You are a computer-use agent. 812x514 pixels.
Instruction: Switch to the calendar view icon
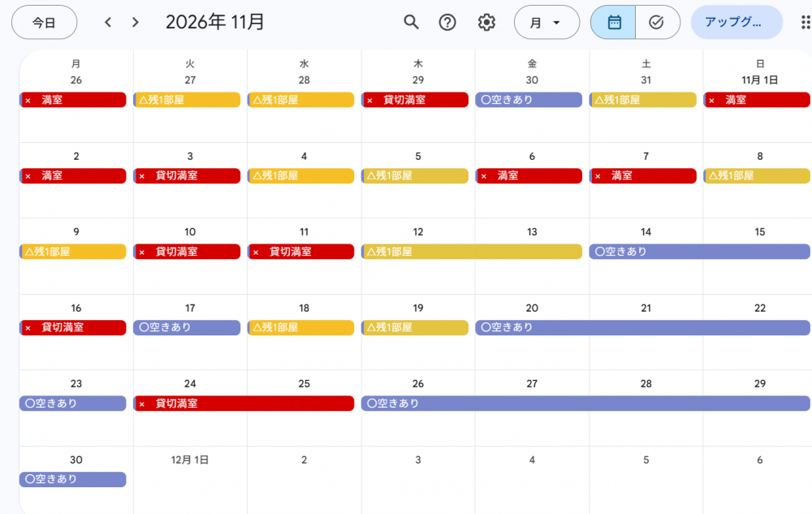(613, 22)
